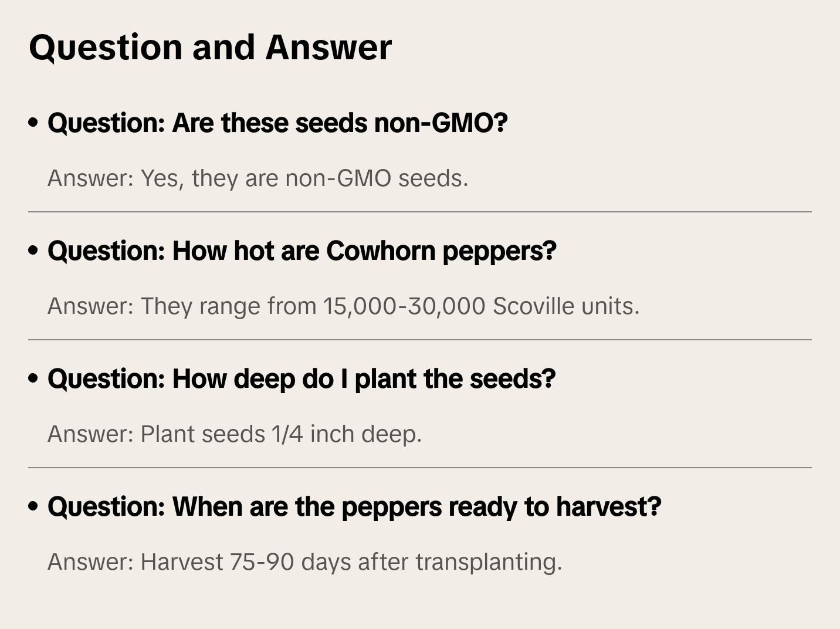Click the "Harvest 75-90 days after transplanting." answer
840x629 pixels.
[304, 562]
